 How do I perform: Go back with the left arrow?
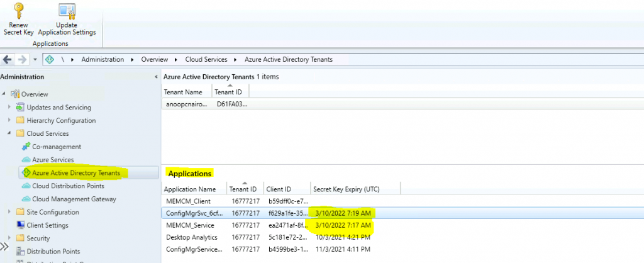(8, 60)
